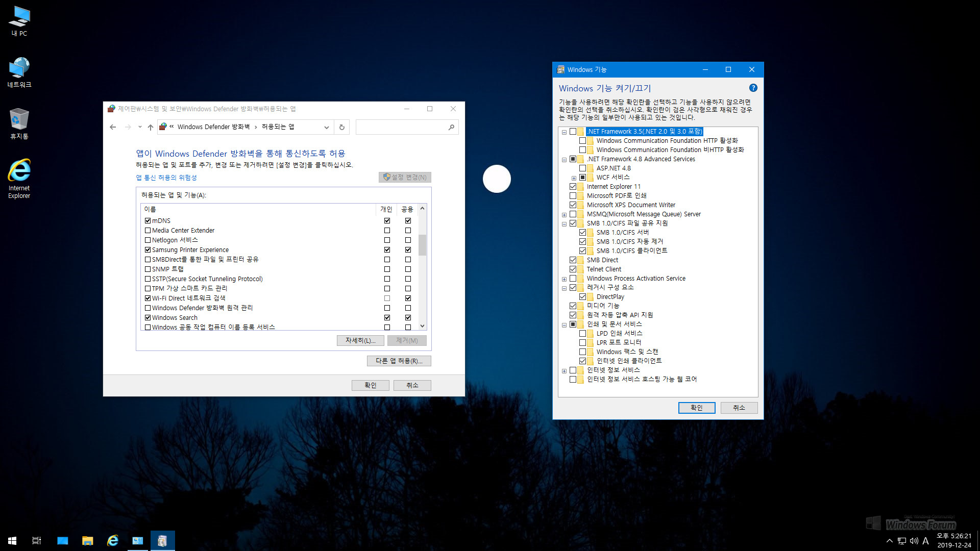The width and height of the screenshot is (980, 551).
Task: Enable Microsoft PDF로 인쇄 feature
Action: click(x=573, y=196)
